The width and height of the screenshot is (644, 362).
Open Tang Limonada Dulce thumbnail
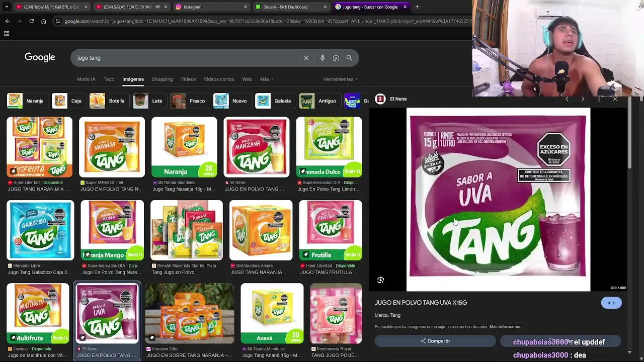tap(329, 147)
